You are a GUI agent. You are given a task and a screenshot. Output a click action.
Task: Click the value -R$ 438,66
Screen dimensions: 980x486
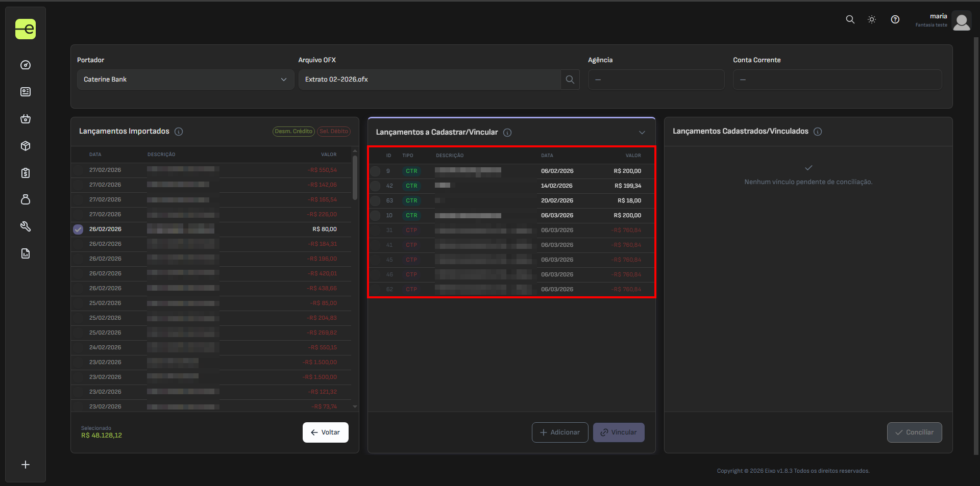(322, 289)
